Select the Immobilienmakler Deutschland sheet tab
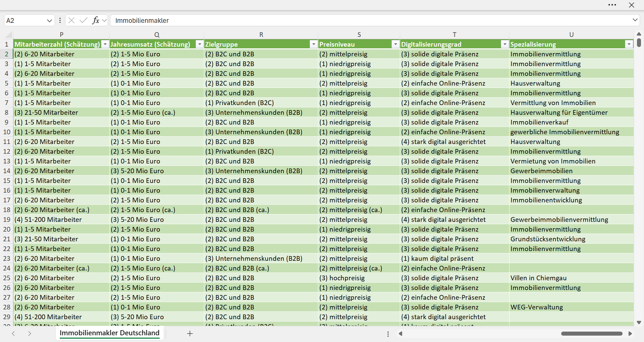Screen dimensions: 644x342 point(110,333)
